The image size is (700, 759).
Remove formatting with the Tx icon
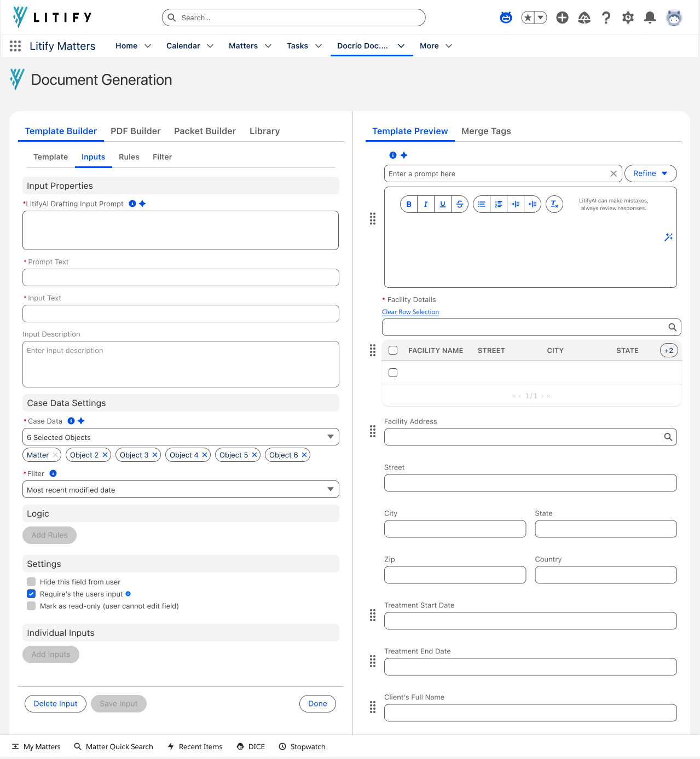pos(554,204)
